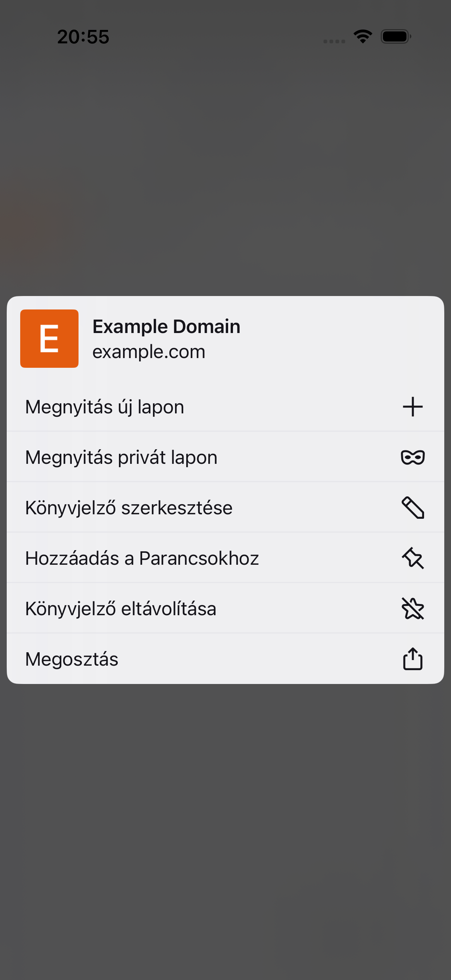Choose Könyvjelző szerkesztése
The height and width of the screenshot is (980, 451).
225,508
